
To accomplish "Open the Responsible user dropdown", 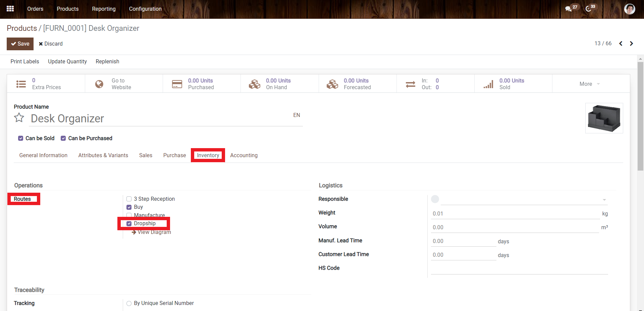I will coord(604,200).
